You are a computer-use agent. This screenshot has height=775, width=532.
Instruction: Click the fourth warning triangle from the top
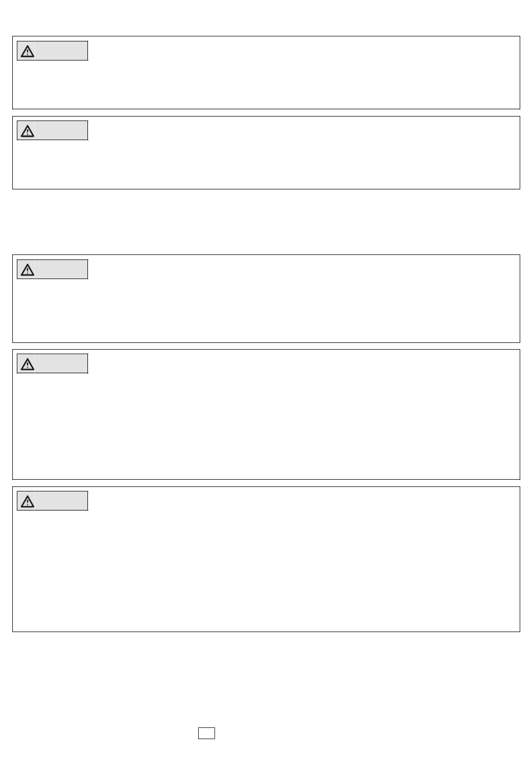27,364
